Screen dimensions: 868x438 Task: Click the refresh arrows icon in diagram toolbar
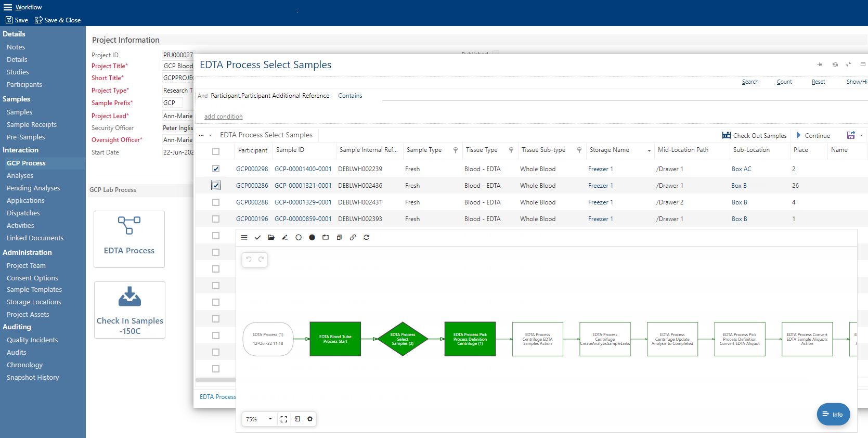[366, 237]
